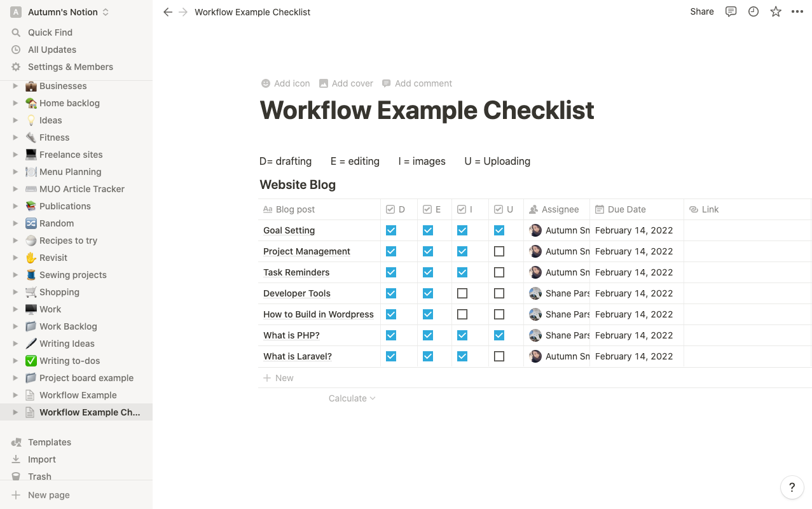
Task: Open the Calculate dropdown under table
Action: click(x=352, y=398)
